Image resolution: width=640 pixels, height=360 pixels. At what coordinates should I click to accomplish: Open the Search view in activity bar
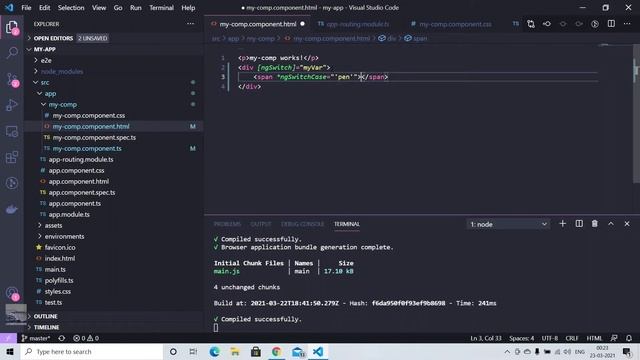tap(12, 53)
